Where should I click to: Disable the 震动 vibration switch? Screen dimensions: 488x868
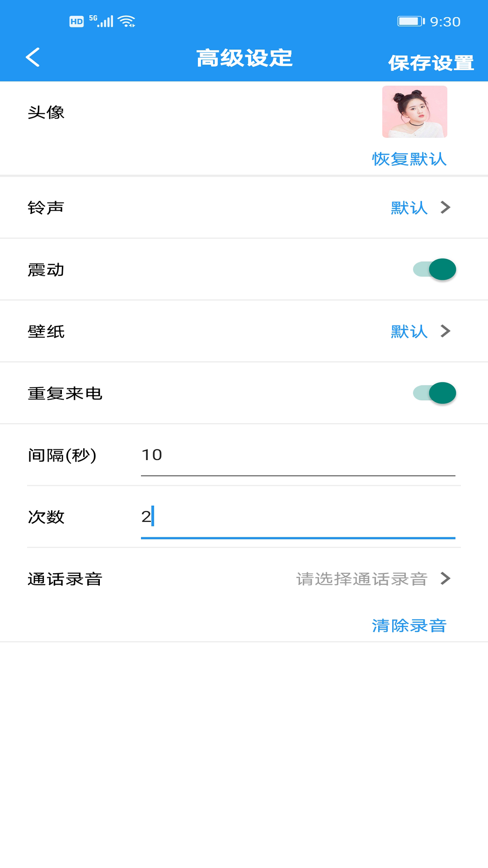point(434,269)
